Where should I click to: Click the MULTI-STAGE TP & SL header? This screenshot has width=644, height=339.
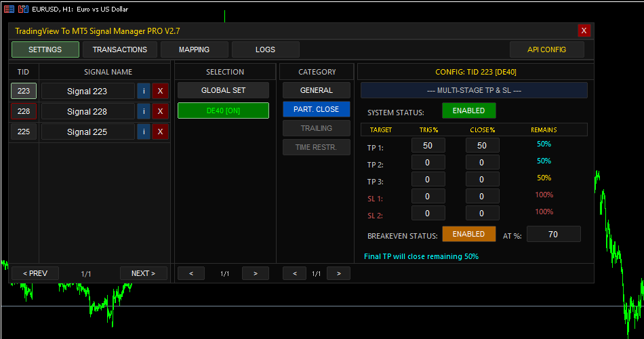tap(474, 90)
